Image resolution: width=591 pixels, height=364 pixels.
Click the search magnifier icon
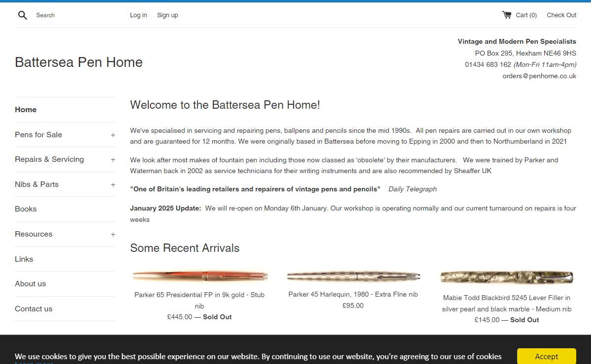point(22,15)
